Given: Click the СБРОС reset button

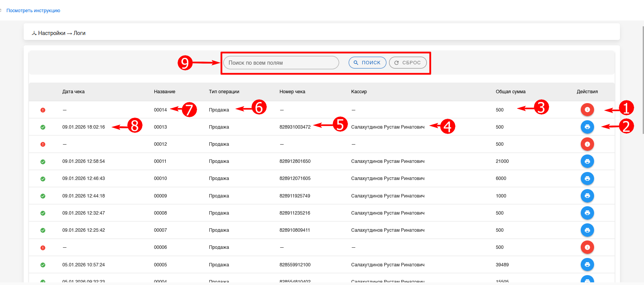Looking at the screenshot, I should (408, 63).
